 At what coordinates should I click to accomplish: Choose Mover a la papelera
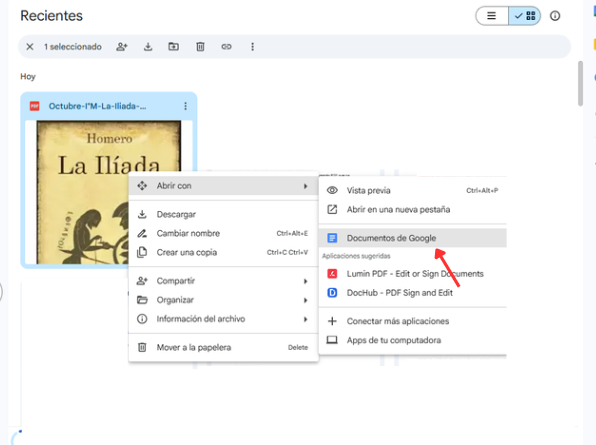tap(224, 347)
